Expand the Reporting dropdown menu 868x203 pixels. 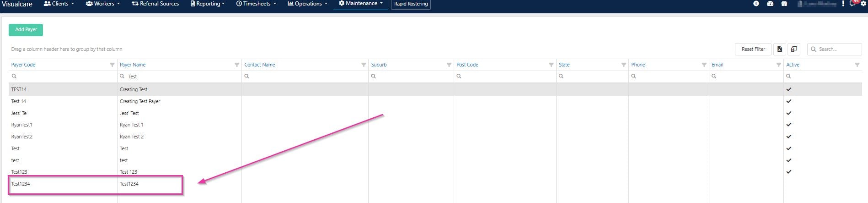(x=207, y=4)
